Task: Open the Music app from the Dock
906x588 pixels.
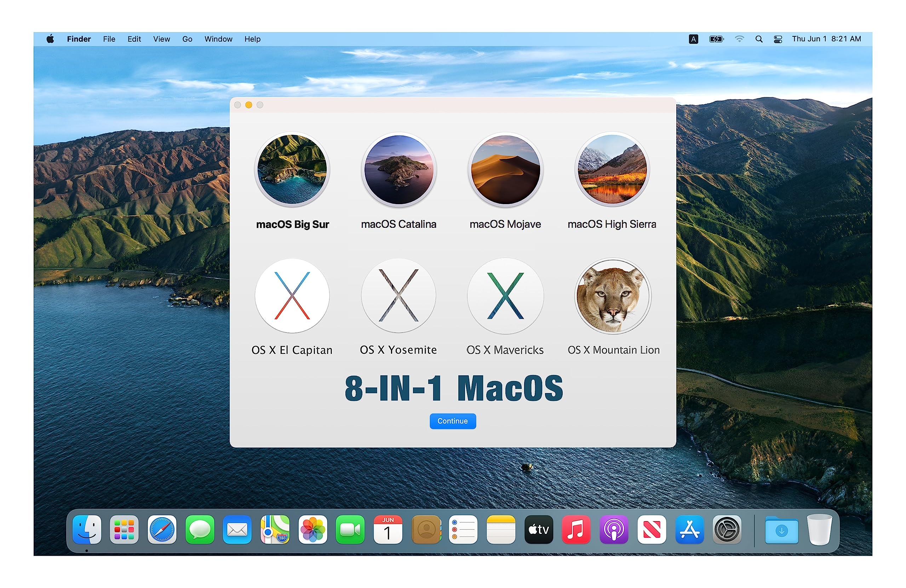Action: point(576,529)
